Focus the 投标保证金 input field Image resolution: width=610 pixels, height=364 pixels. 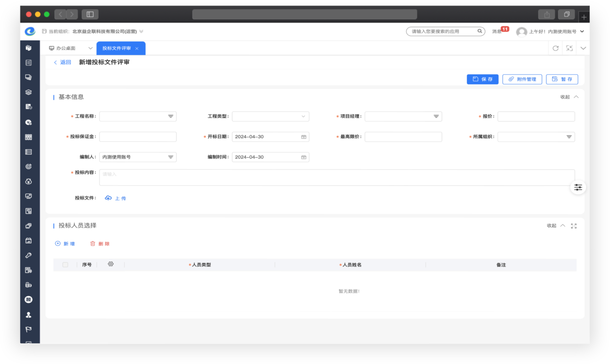(x=138, y=137)
